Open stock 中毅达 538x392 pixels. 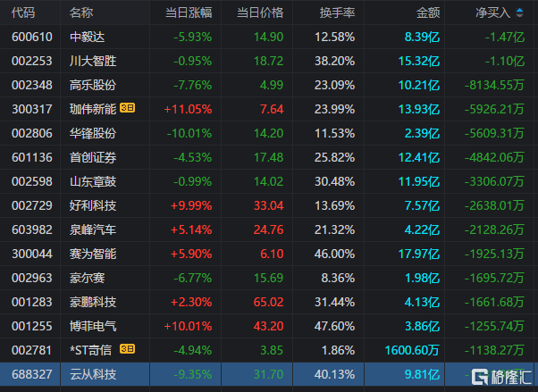[x=88, y=37]
